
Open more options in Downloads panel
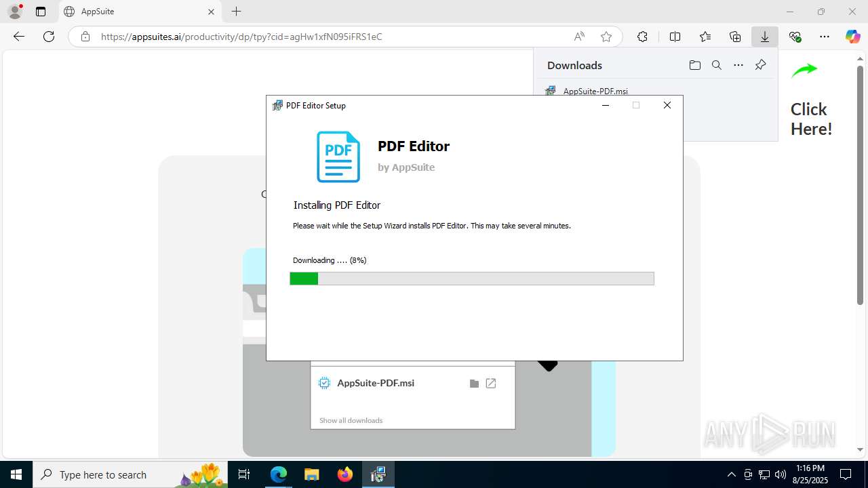pos(738,65)
